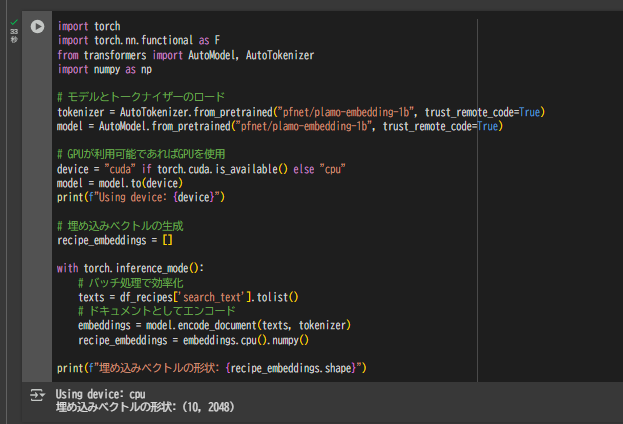
Task: Click the 'with torch.inference_mode():' line
Action: tap(130, 269)
